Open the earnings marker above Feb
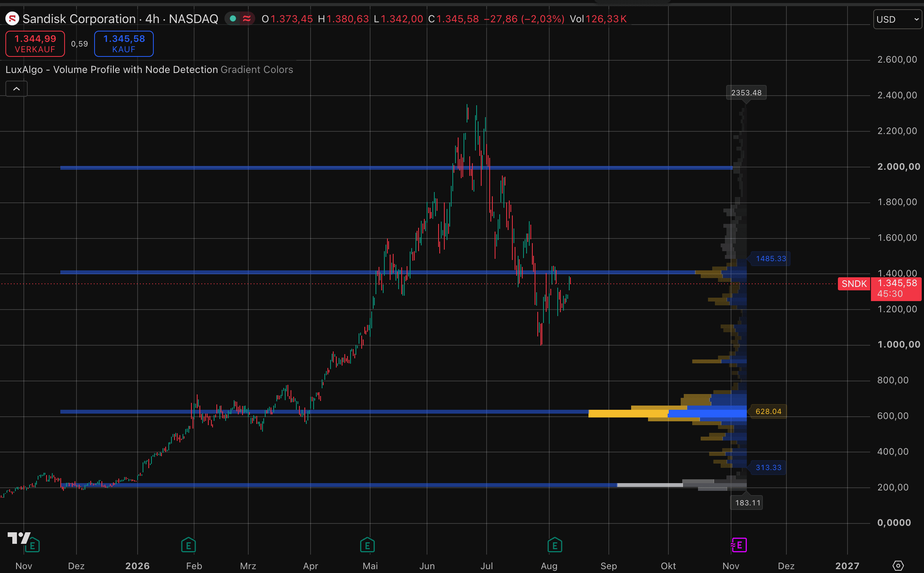The image size is (924, 573). [x=188, y=545]
